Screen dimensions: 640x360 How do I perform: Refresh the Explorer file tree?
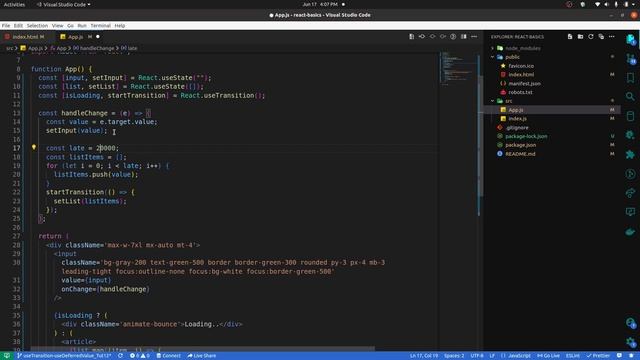coord(591,37)
